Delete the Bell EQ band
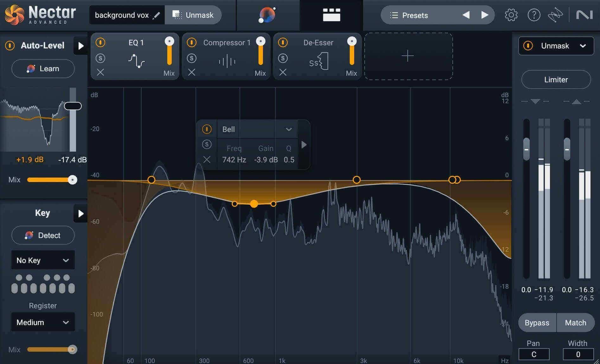Screen dimensions: 600x364 click(207, 160)
